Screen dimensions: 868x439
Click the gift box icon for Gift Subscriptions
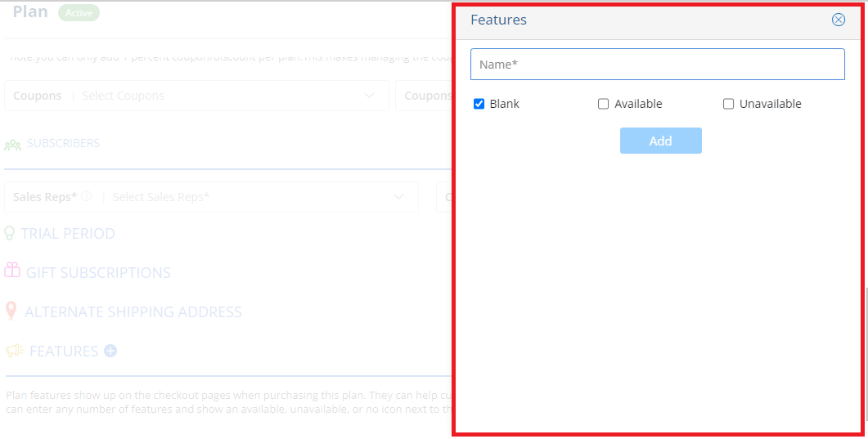coord(12,270)
